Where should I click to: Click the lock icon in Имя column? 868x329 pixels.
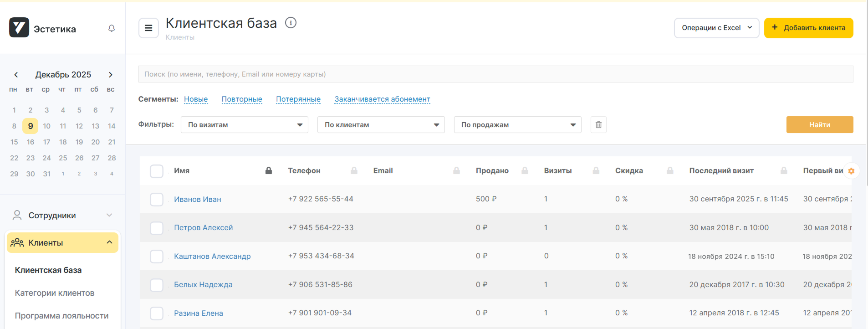pyautogui.click(x=269, y=170)
